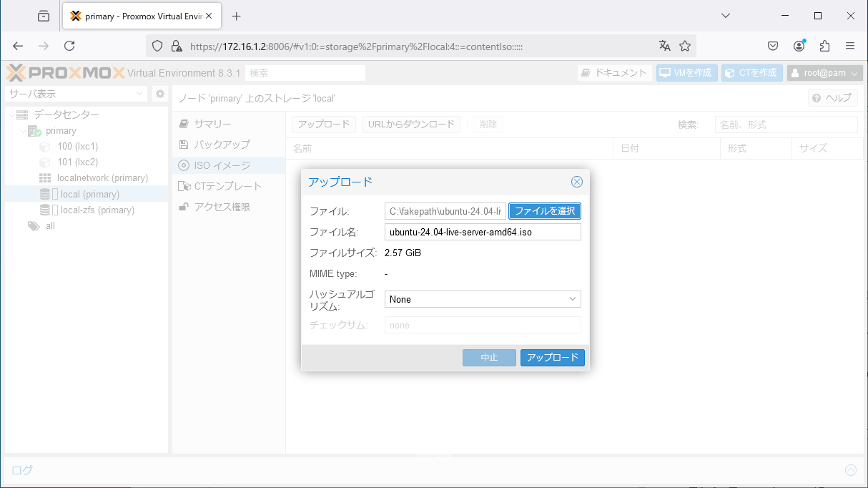Click the browser back arrow
Image resolution: width=868 pixels, height=488 pixels.
[18, 46]
